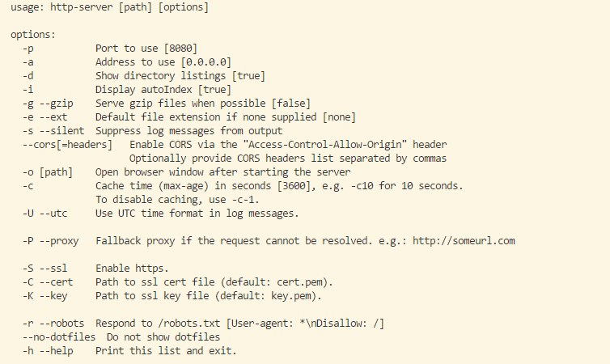Select the -o [path] option
This screenshot has width=610, height=364.
pos(48,172)
